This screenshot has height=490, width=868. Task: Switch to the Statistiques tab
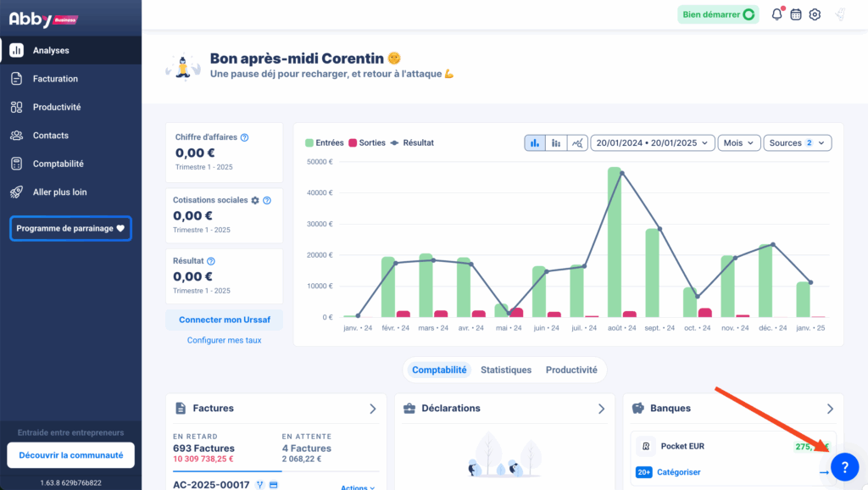tap(506, 370)
